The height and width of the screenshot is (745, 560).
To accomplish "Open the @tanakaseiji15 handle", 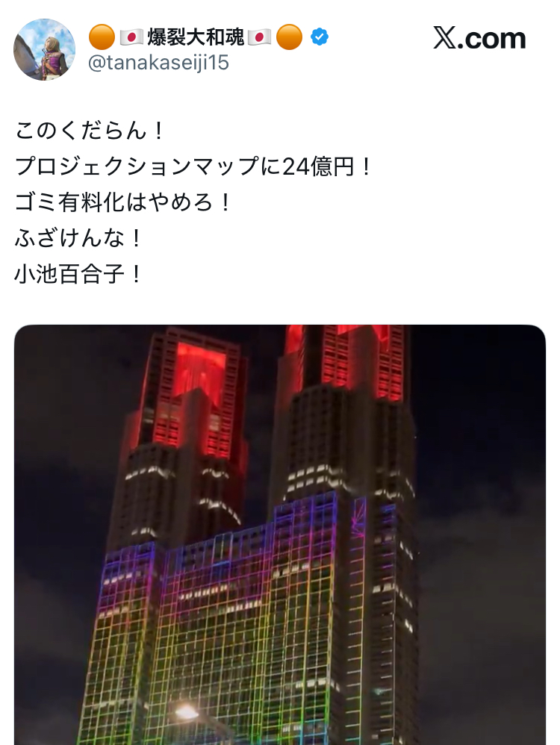I will tap(159, 63).
